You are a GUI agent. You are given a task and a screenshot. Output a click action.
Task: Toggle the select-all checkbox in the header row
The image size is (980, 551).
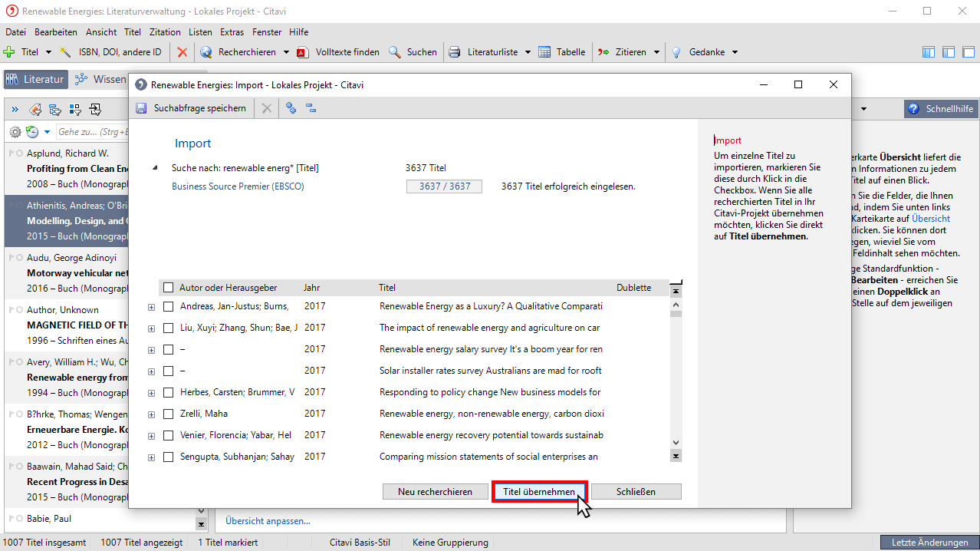point(169,288)
